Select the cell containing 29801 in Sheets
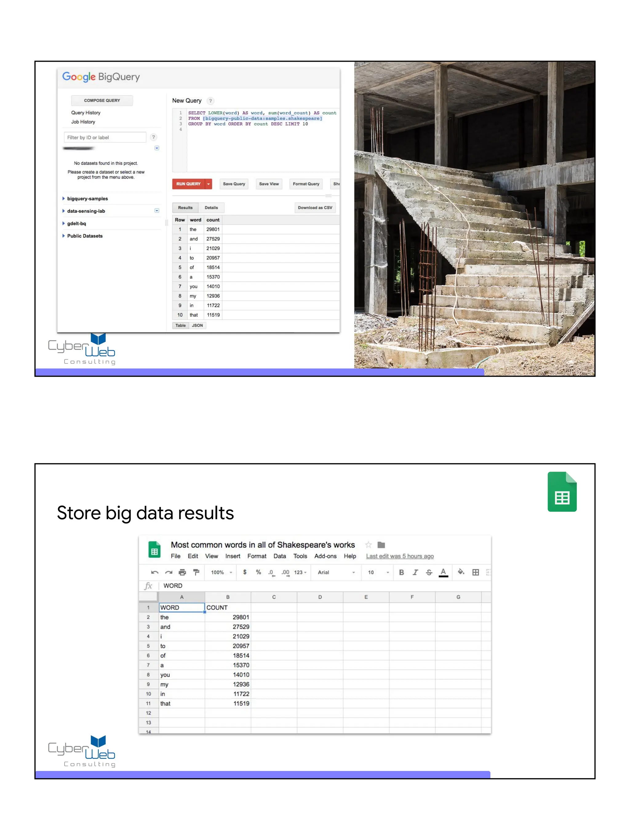Image resolution: width=630 pixels, height=840 pixels. 228,617
